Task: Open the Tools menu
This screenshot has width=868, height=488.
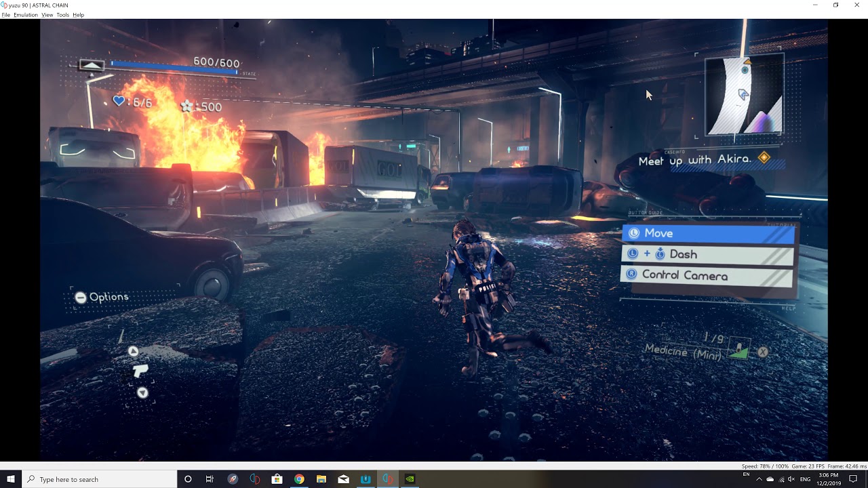Action: click(62, 15)
